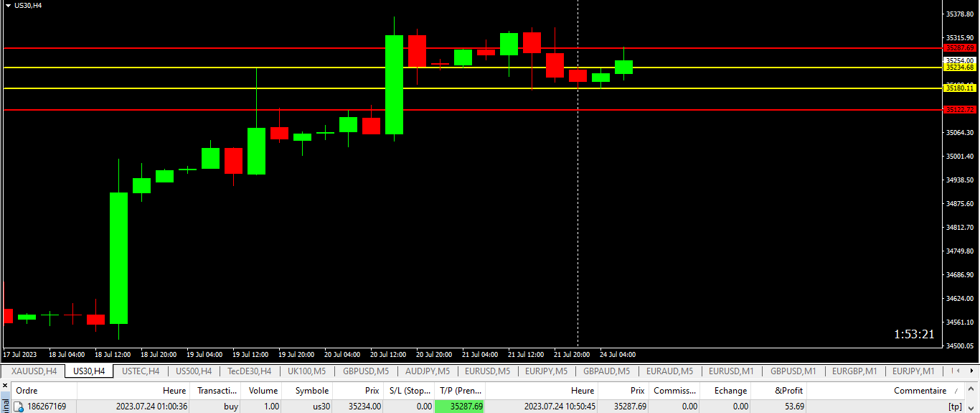Viewport: 980px width, 413px height.
Task: Click the 20 Jul 12:00 time axis label
Action: tap(388, 354)
